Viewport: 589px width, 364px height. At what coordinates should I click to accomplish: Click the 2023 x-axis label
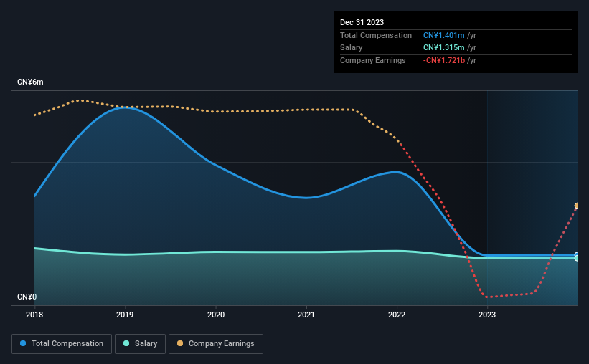point(487,315)
